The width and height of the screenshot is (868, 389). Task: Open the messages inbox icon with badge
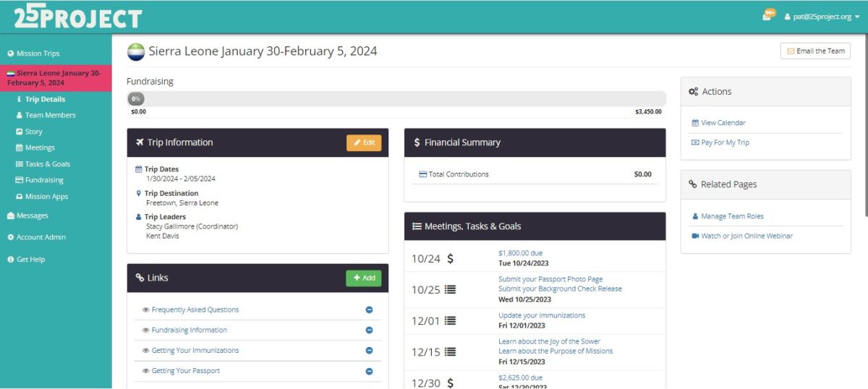[x=767, y=16]
